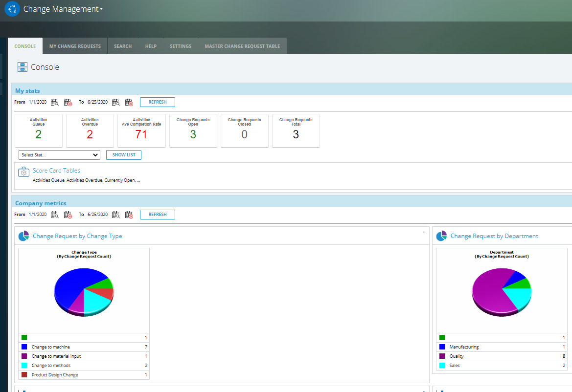572x392 pixels.
Task: Click the Change Request by Department pie icon
Action: 441,236
